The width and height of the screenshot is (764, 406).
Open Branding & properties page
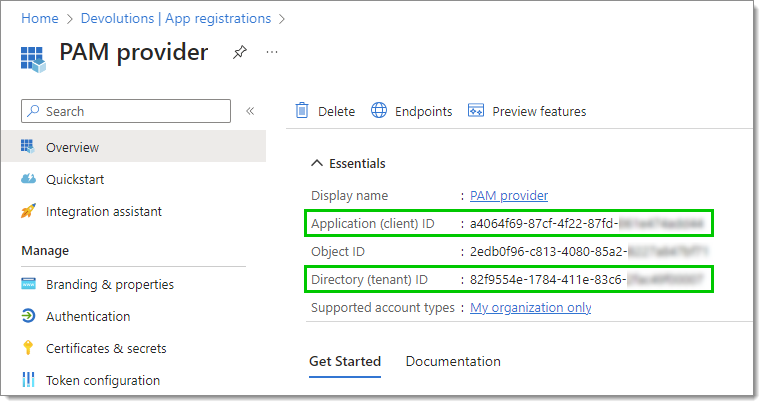click(x=110, y=284)
